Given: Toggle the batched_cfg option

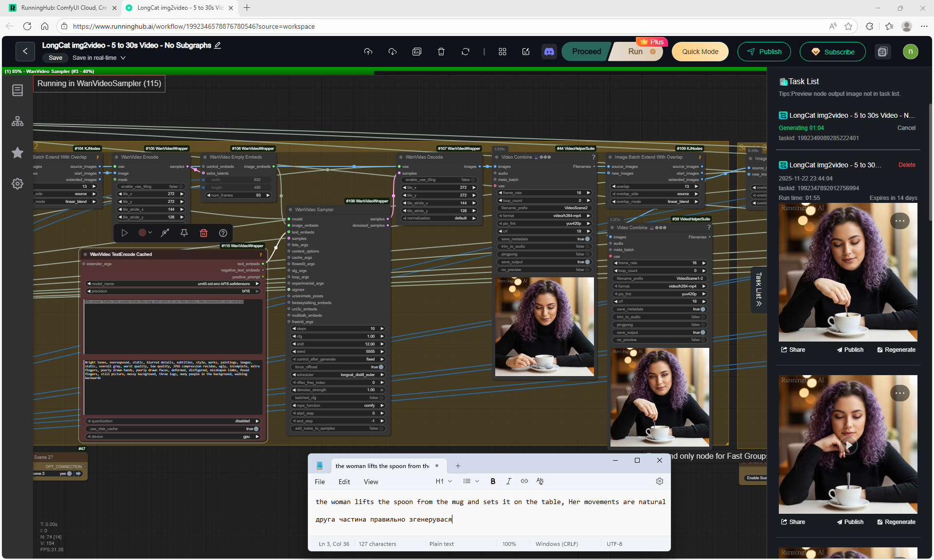Looking at the screenshot, I should tap(380, 397).
